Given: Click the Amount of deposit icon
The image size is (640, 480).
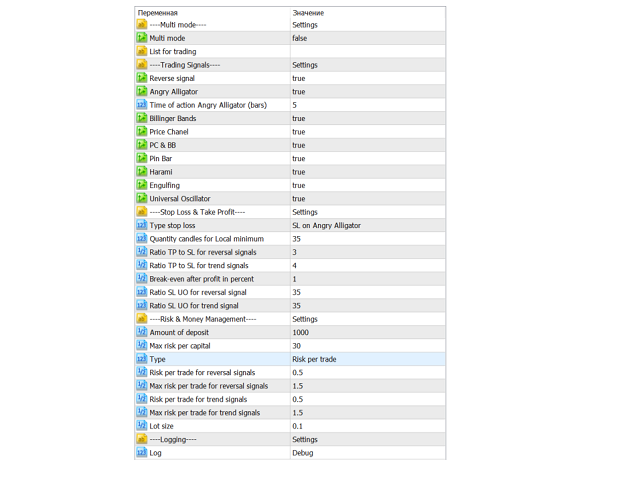Looking at the screenshot, I should point(141,333).
